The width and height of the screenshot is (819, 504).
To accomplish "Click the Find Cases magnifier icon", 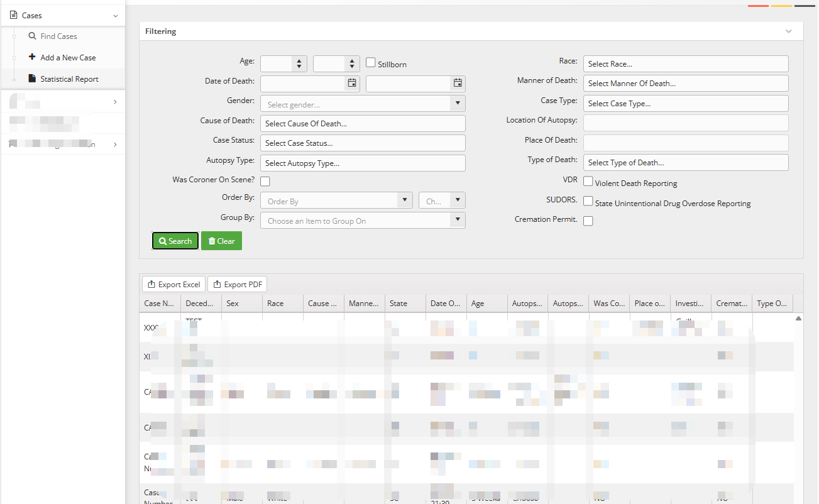I will 32,36.
